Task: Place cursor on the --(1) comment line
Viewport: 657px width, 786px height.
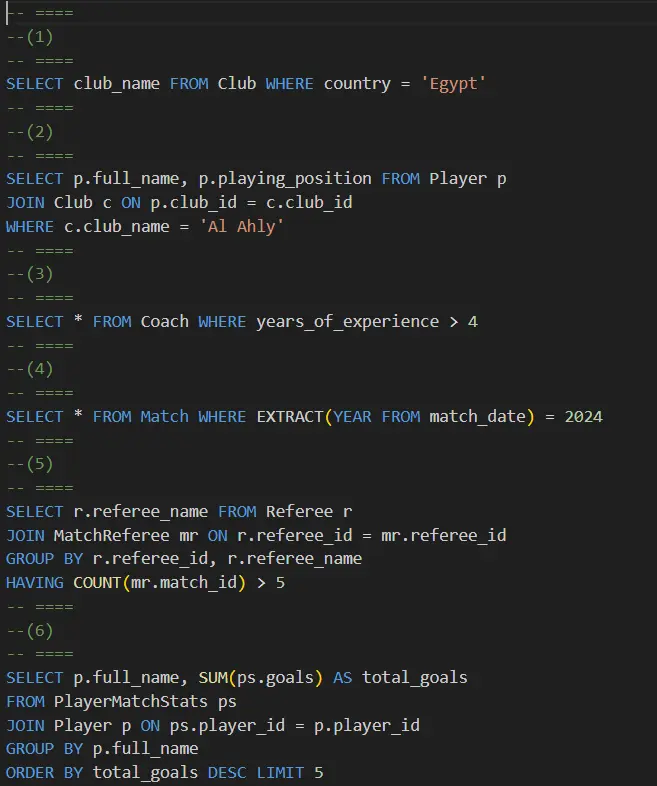Action: pyautogui.click(x=30, y=37)
